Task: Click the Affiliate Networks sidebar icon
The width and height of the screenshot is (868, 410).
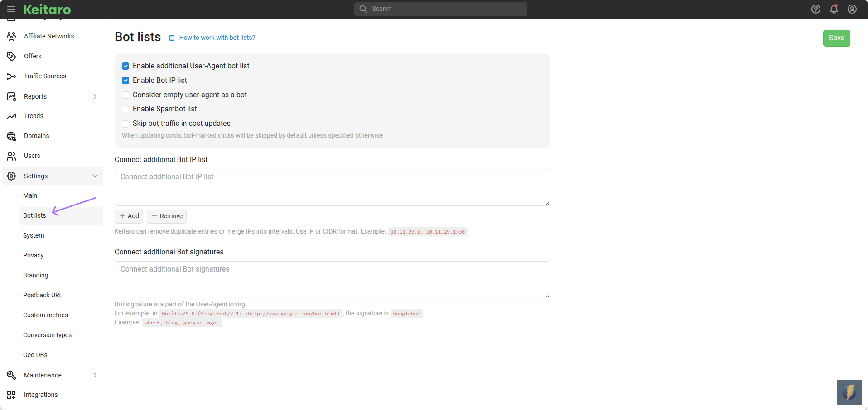Action: [12, 36]
